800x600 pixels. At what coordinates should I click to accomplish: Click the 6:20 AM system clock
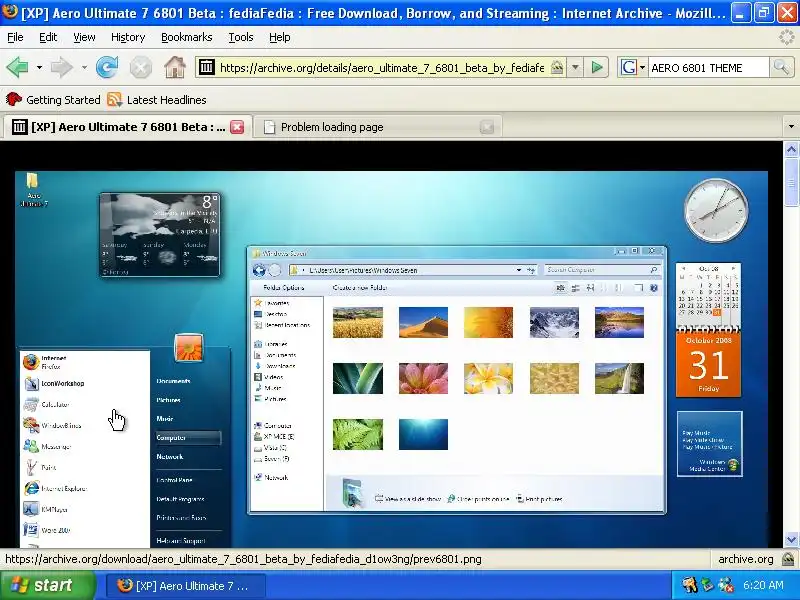pyautogui.click(x=763, y=585)
